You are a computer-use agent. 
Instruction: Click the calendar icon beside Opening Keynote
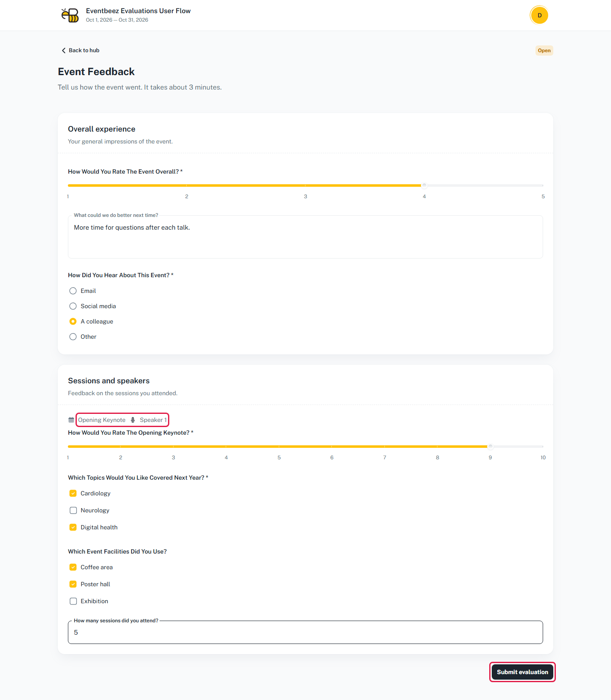pos(71,420)
